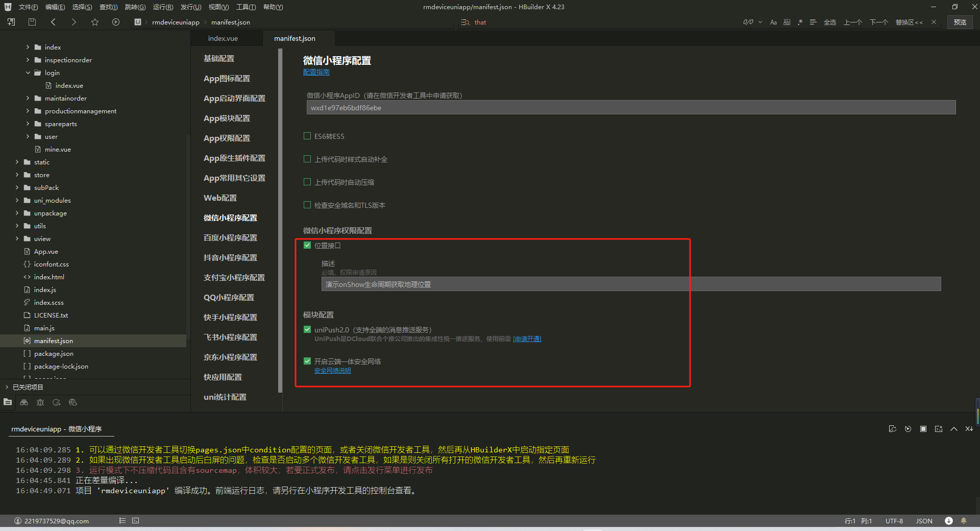Expand the 已关闭项目 section
This screenshot has height=531, width=980.
(7, 387)
